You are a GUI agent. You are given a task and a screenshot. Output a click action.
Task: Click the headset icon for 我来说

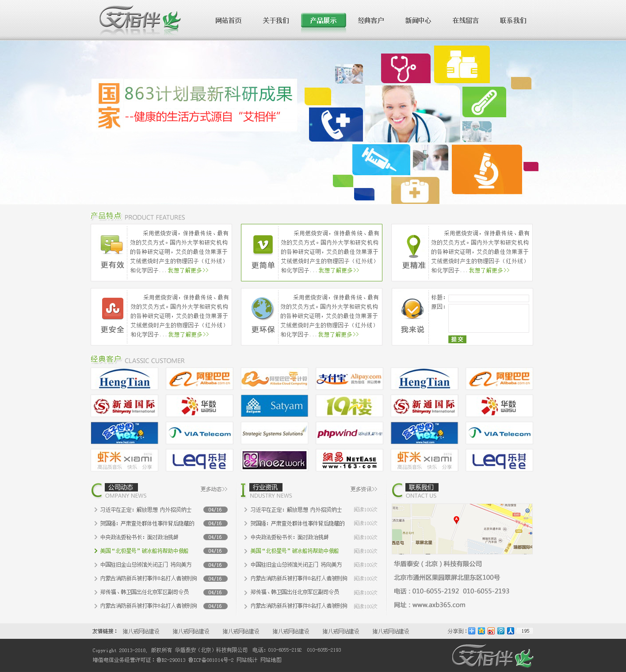point(412,309)
